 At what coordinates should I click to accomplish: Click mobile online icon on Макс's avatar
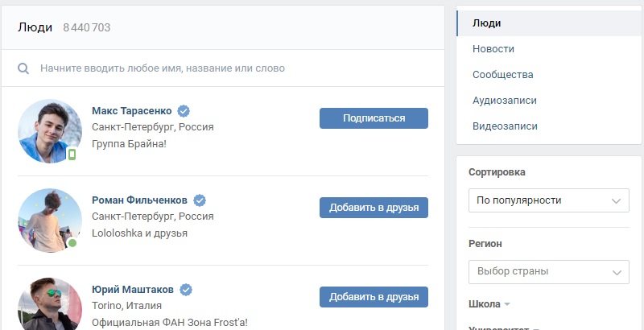(x=72, y=154)
